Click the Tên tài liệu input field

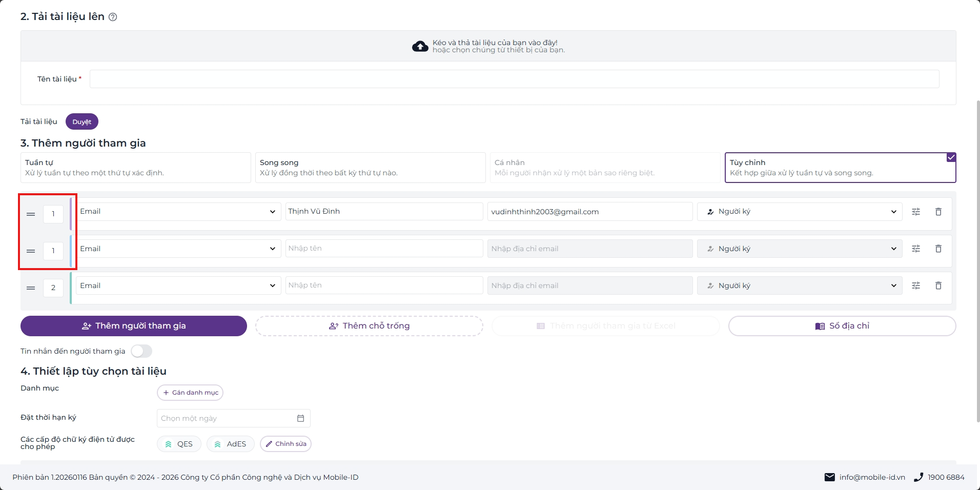click(x=515, y=79)
